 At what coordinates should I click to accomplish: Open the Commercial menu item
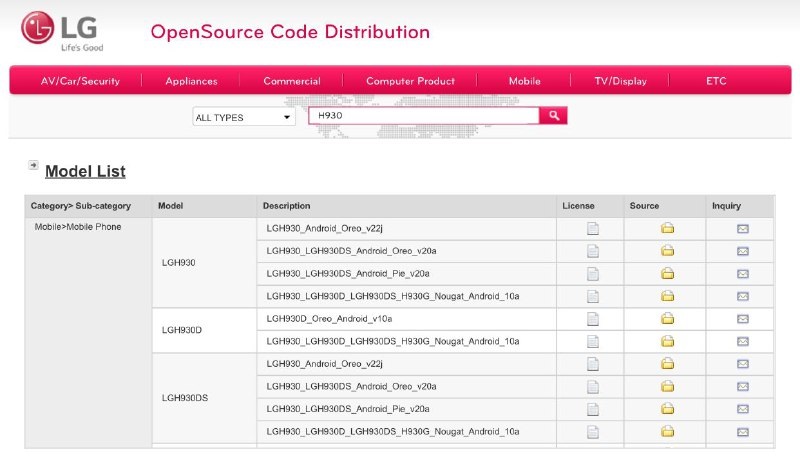[x=292, y=81]
